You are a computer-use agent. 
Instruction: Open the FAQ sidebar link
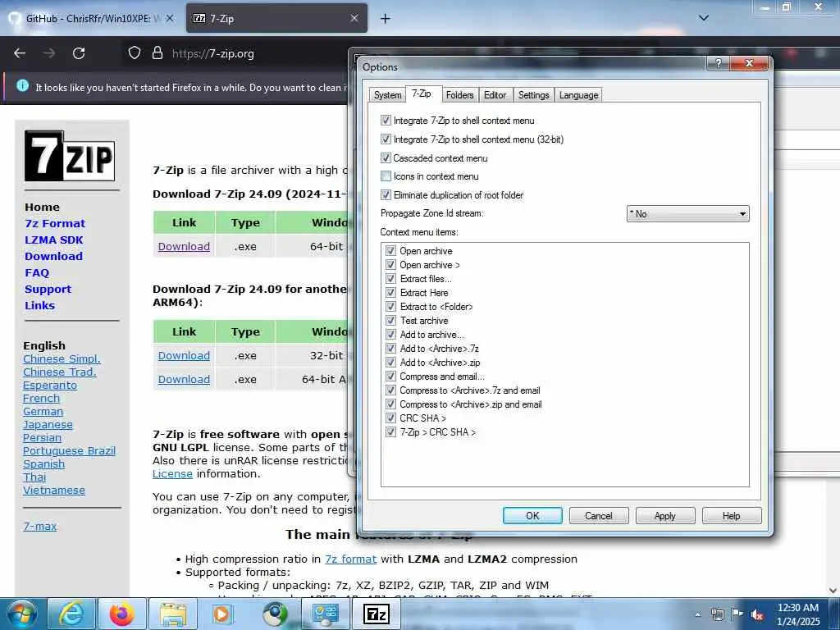(x=37, y=272)
